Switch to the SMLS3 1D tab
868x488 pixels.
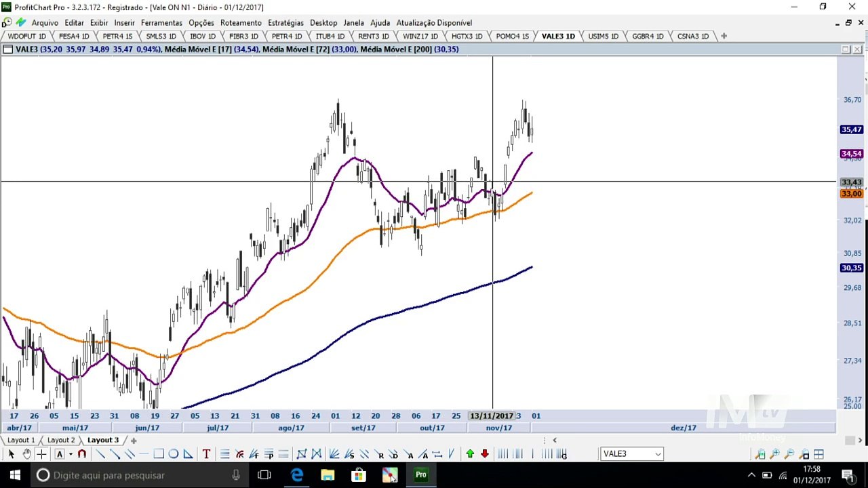point(161,36)
